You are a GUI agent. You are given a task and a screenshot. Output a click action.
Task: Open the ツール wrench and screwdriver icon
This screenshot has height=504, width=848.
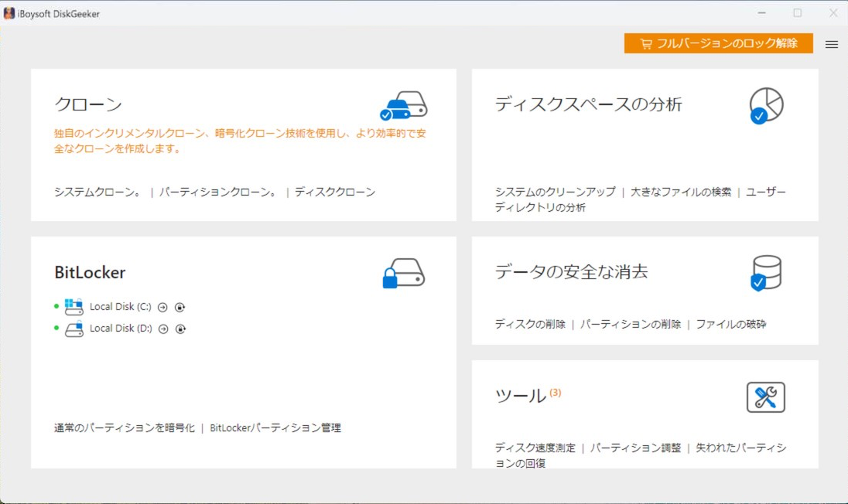click(766, 397)
